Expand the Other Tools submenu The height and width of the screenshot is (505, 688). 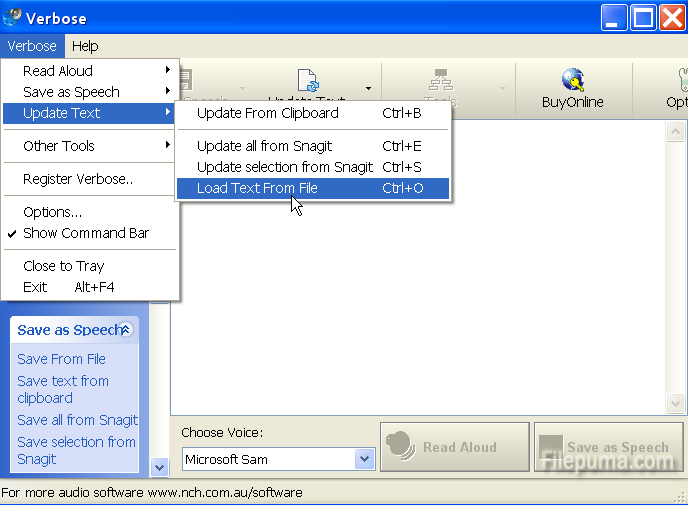90,146
